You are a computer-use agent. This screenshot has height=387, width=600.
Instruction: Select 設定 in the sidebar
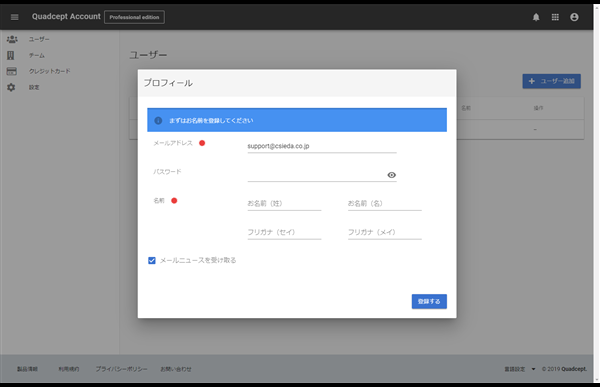(x=34, y=87)
